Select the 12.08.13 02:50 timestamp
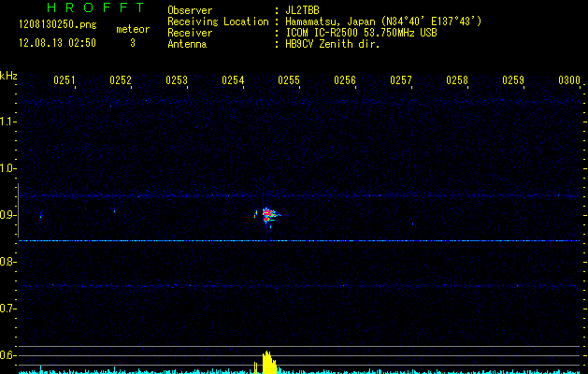 (x=57, y=43)
